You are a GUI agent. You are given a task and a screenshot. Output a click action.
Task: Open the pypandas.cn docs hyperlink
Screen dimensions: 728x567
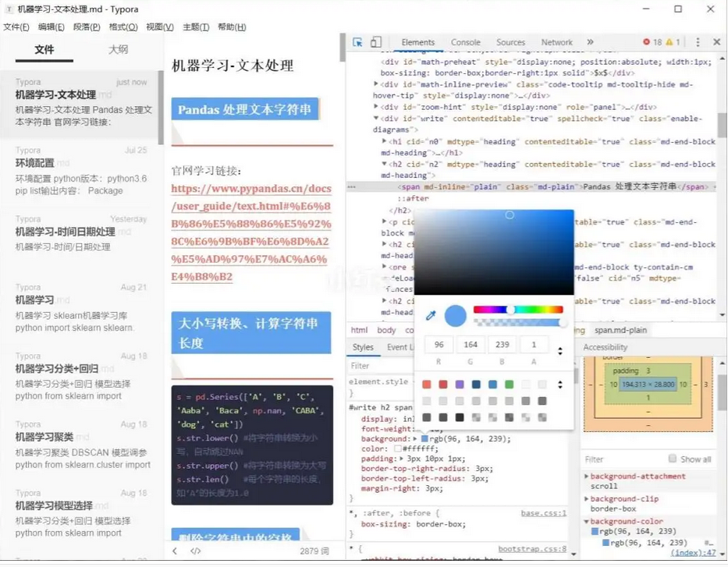click(251, 232)
